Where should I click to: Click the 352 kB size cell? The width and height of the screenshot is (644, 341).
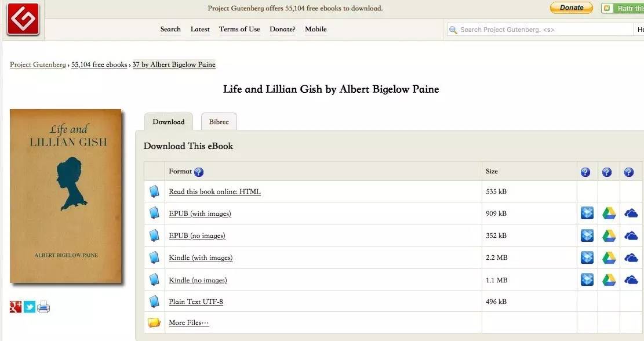click(529, 235)
